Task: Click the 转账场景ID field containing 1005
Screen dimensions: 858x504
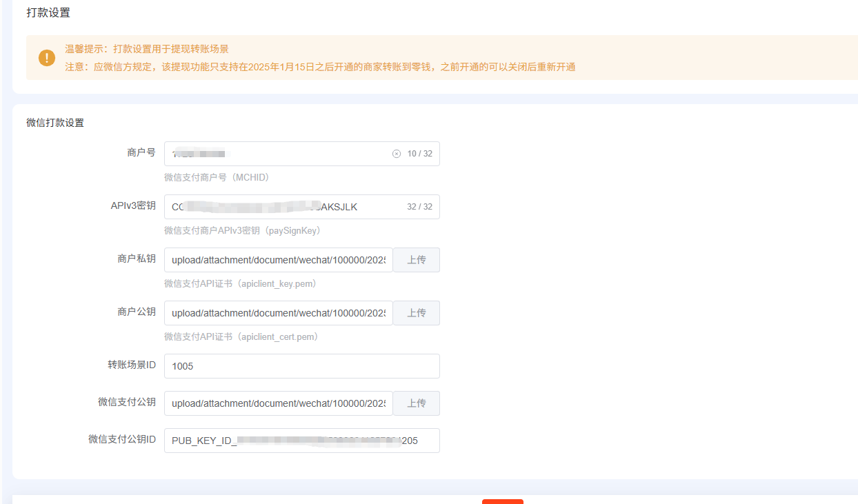Action: pyautogui.click(x=301, y=366)
